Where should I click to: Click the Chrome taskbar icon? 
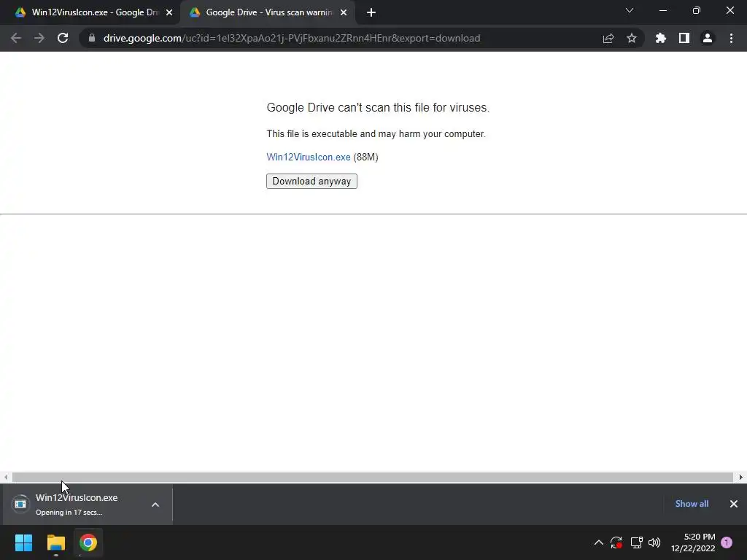pyautogui.click(x=88, y=542)
